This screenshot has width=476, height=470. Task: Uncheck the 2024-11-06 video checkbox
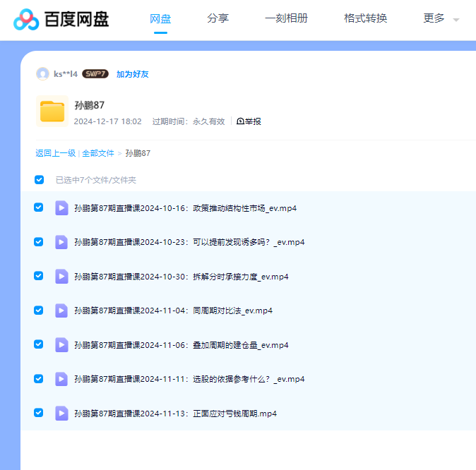(x=39, y=344)
